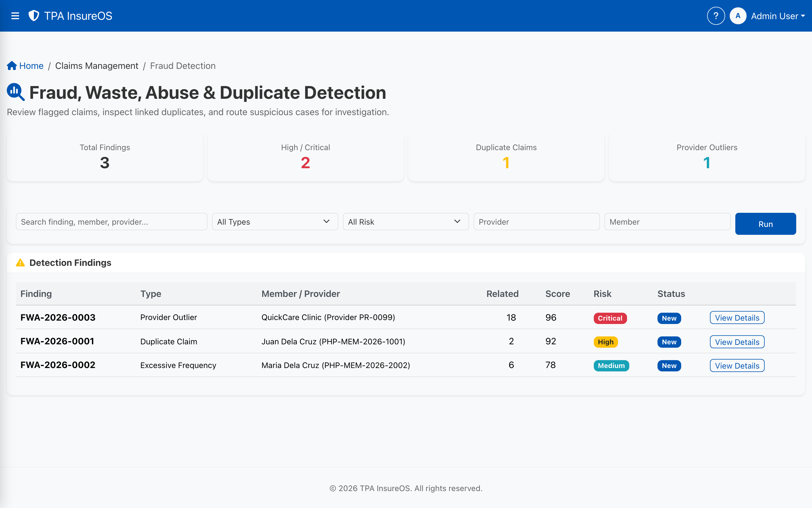Image resolution: width=812 pixels, height=508 pixels.
Task: Click the Home house icon in breadcrumb
Action: (12, 65)
